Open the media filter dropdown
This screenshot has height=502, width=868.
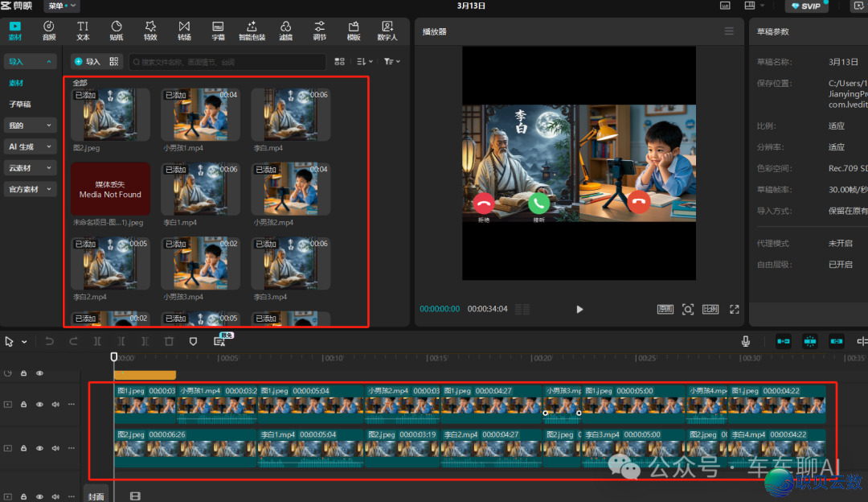(x=392, y=61)
